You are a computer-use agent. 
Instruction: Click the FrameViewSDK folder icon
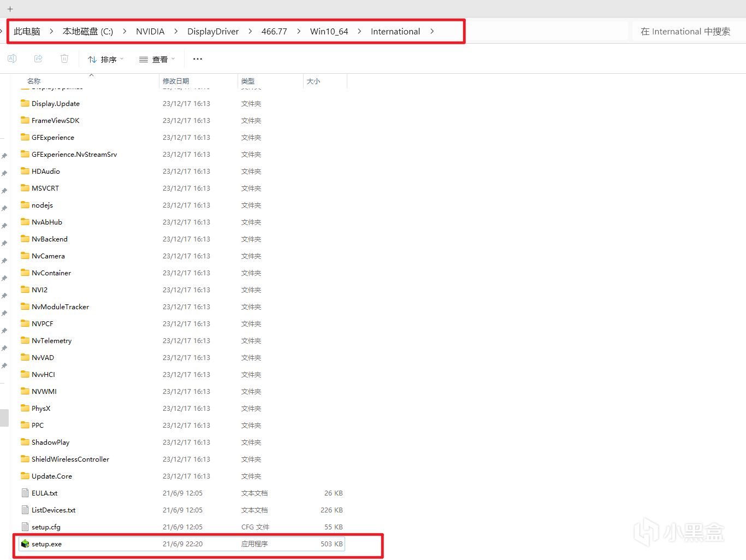[25, 120]
